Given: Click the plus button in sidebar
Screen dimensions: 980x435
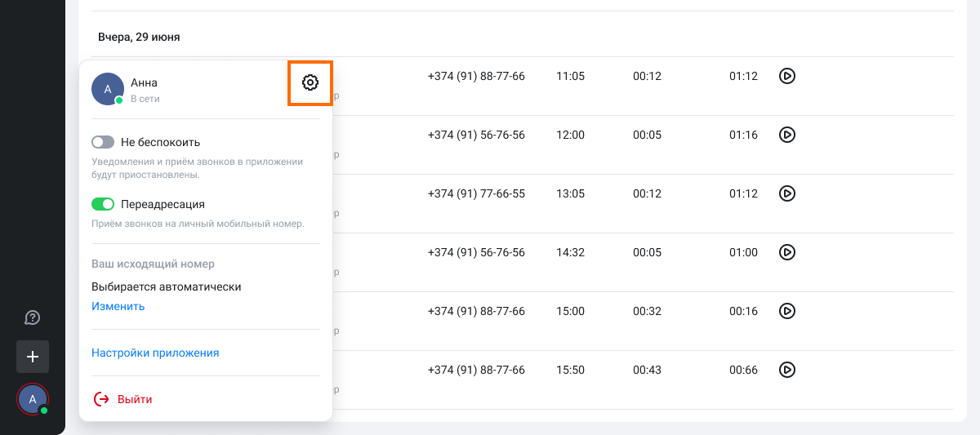Looking at the screenshot, I should click(33, 357).
